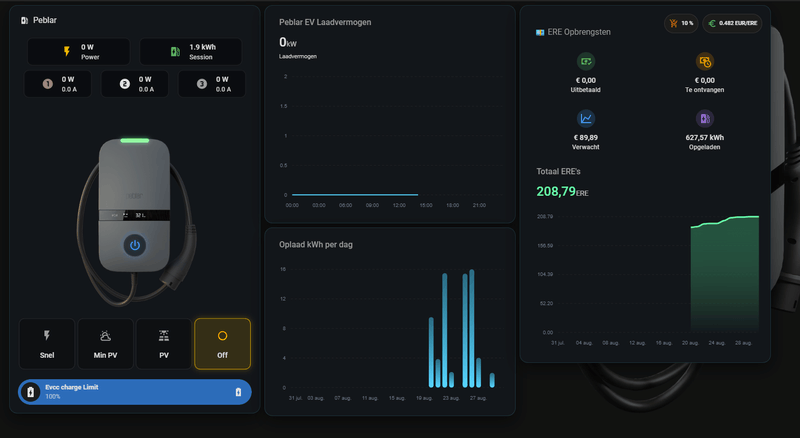Image resolution: width=800 pixels, height=438 pixels.
Task: Open the 10 % chip
Action: click(x=681, y=23)
